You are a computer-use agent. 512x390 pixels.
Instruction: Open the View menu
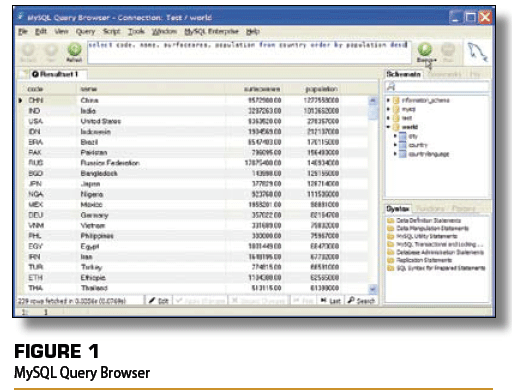[x=61, y=31]
